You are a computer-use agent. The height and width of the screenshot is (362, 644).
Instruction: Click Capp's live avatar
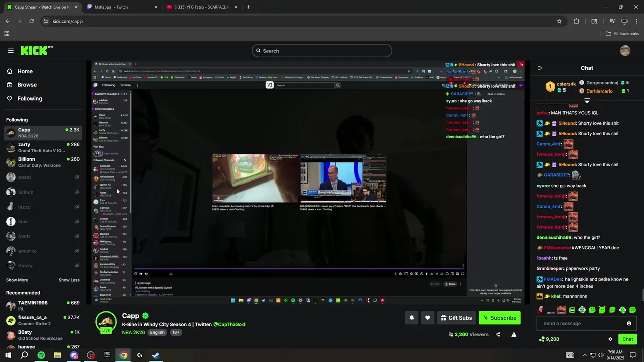click(x=106, y=322)
